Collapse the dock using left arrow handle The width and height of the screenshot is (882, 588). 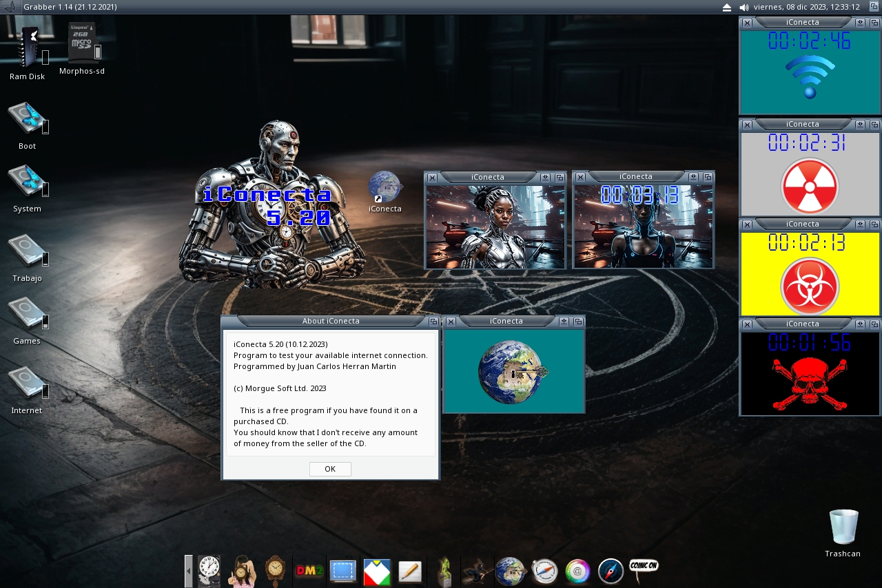point(189,571)
